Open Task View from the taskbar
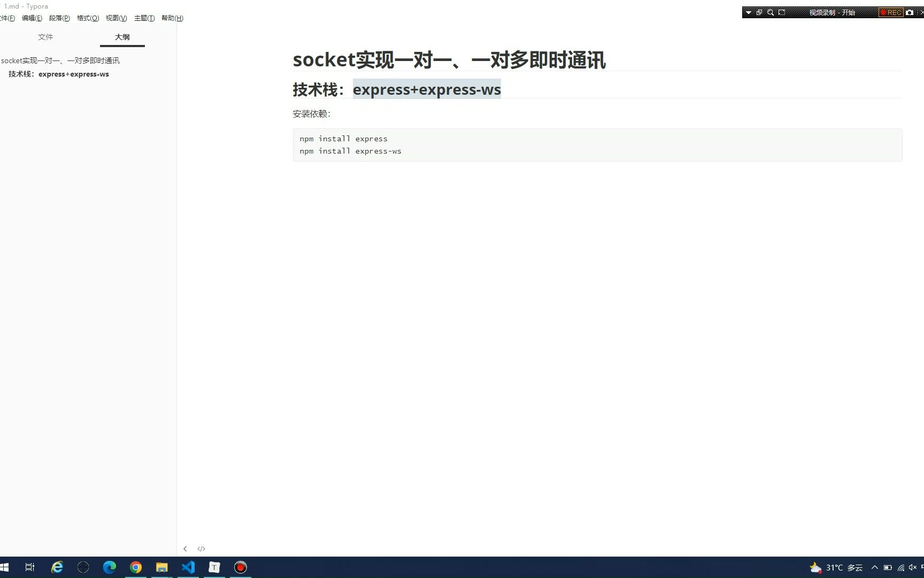This screenshot has height=578, width=924. 30,567
